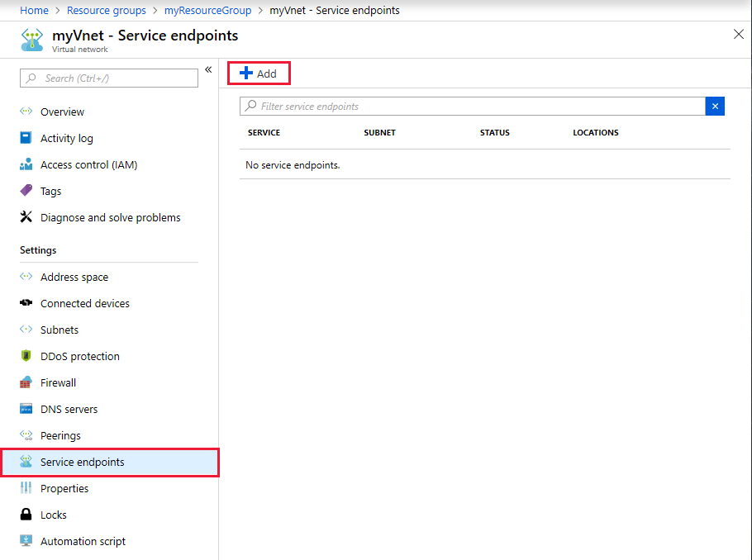Viewport: 752px width, 560px height.
Task: Go to myResourceGroup breadcrumb link
Action: (x=207, y=11)
